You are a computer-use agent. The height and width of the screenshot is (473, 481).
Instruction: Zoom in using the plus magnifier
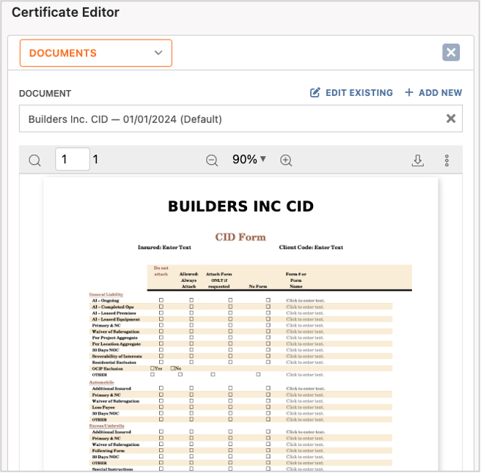click(x=286, y=160)
